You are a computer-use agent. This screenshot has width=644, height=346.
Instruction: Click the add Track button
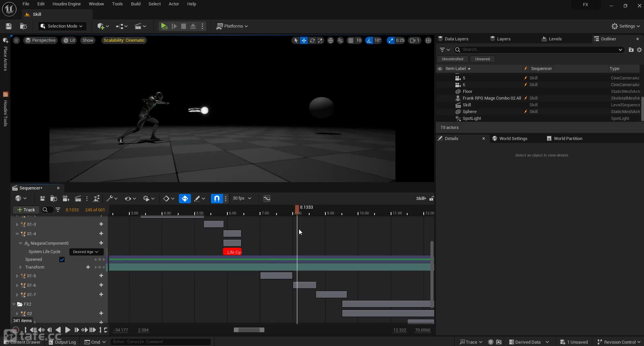[26, 210]
